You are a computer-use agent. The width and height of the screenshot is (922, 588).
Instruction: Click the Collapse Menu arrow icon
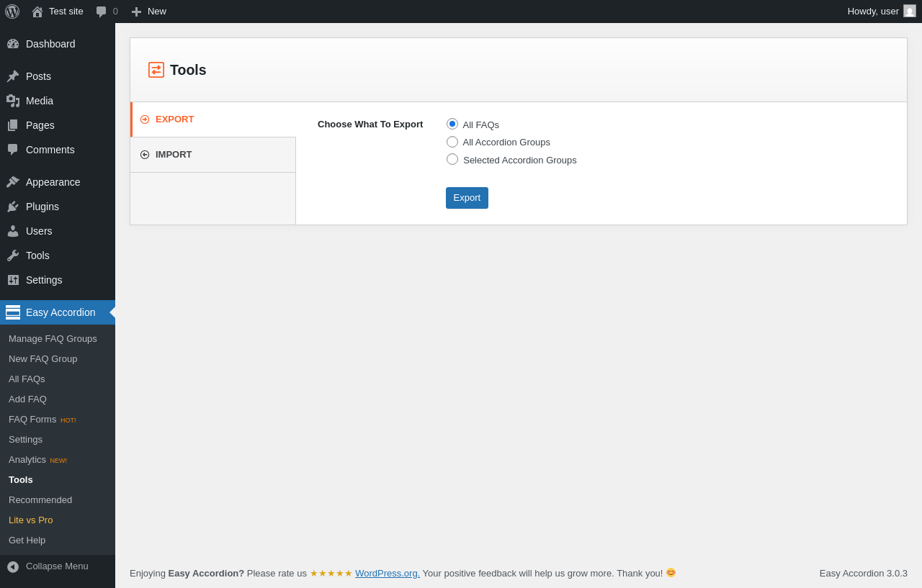[x=13, y=566]
